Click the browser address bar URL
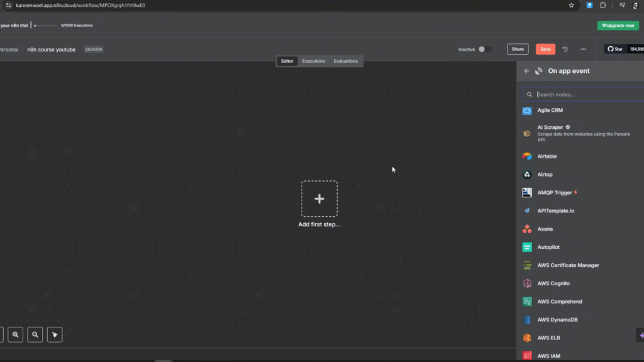 pos(80,5)
